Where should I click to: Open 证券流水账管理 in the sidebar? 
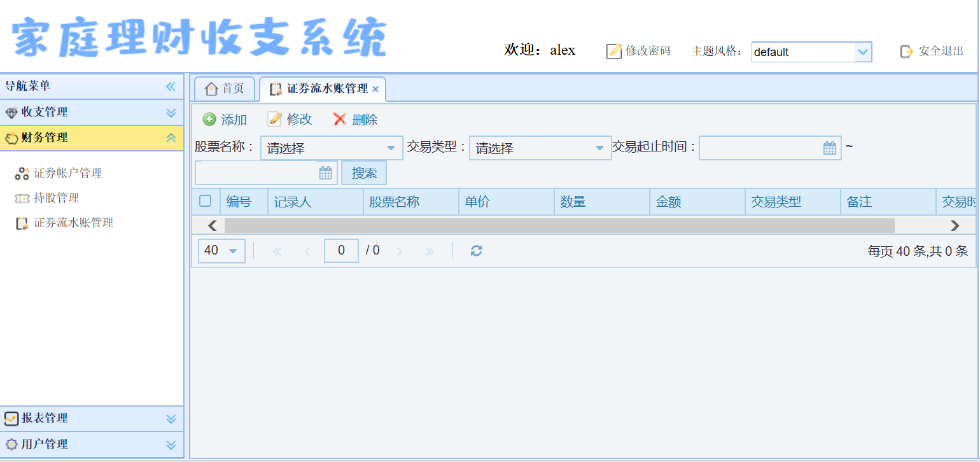74,223
